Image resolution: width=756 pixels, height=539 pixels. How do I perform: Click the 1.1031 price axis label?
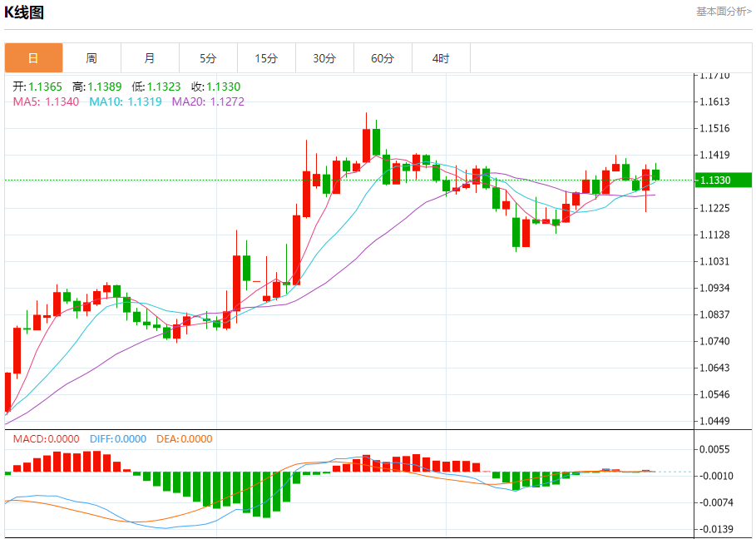(x=715, y=261)
